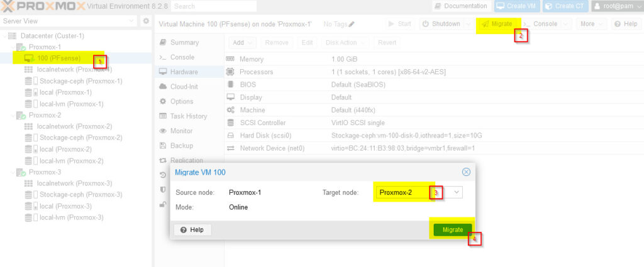Click the Hard Disk (scsi0) drive icon
This screenshot has height=267, width=644.
click(230, 135)
